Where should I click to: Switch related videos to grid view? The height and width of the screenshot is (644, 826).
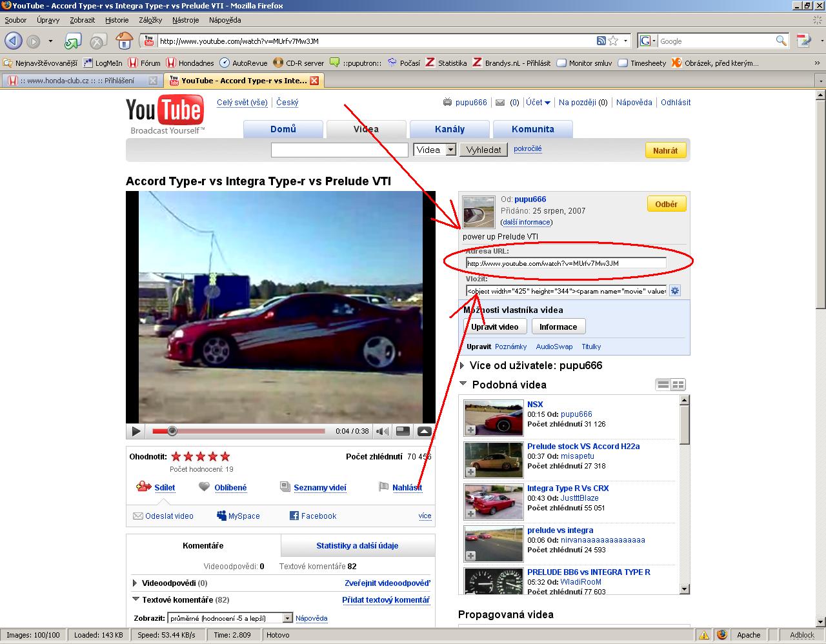click(x=678, y=385)
